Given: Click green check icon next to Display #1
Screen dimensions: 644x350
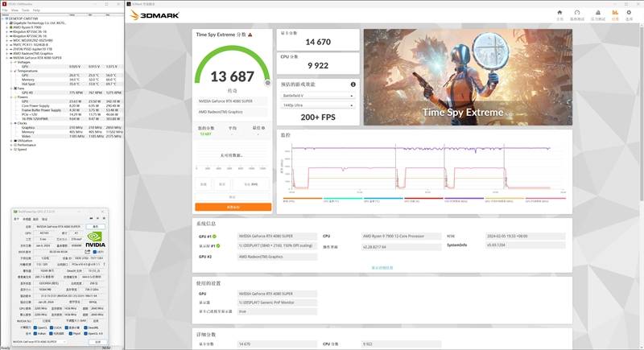Looking at the screenshot, I should tap(218, 245).
